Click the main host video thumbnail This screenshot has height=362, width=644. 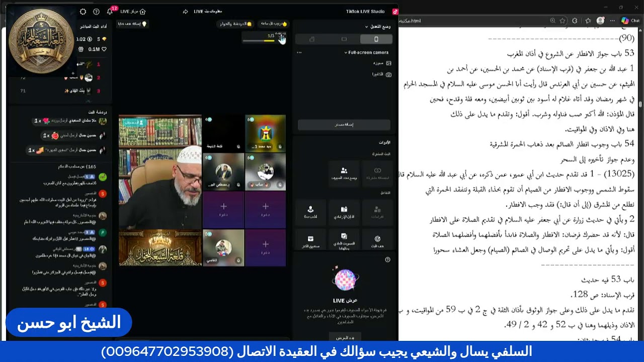[160, 172]
